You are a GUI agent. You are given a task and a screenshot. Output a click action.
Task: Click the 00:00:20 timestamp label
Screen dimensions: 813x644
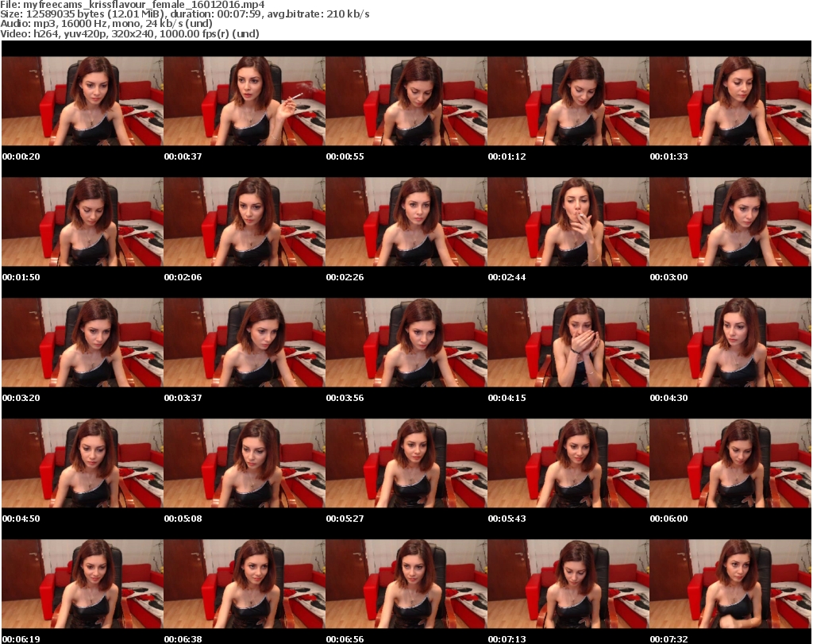[21, 156]
